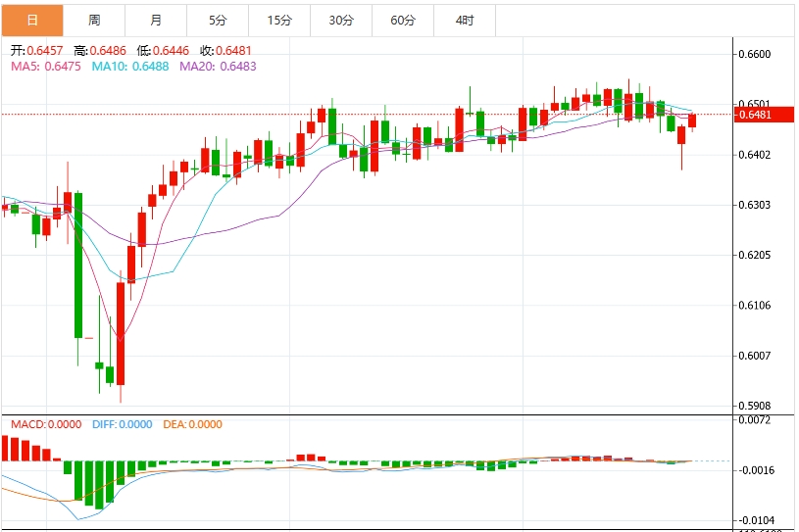Click the MA20: 0.6483 indicator label
The image size is (799, 532).
218,67
